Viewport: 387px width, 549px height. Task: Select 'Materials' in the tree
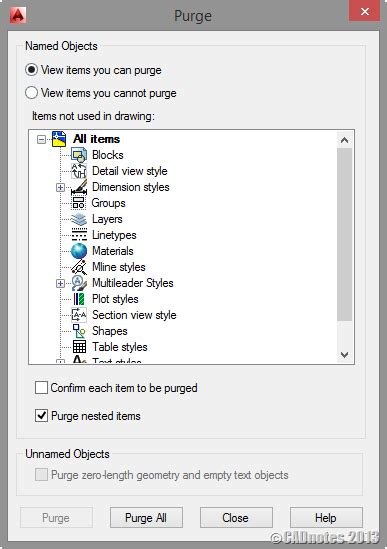point(112,251)
